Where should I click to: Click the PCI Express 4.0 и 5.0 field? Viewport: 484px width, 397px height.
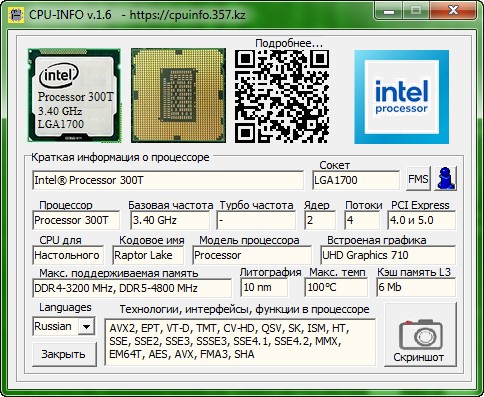pyautogui.click(x=422, y=220)
